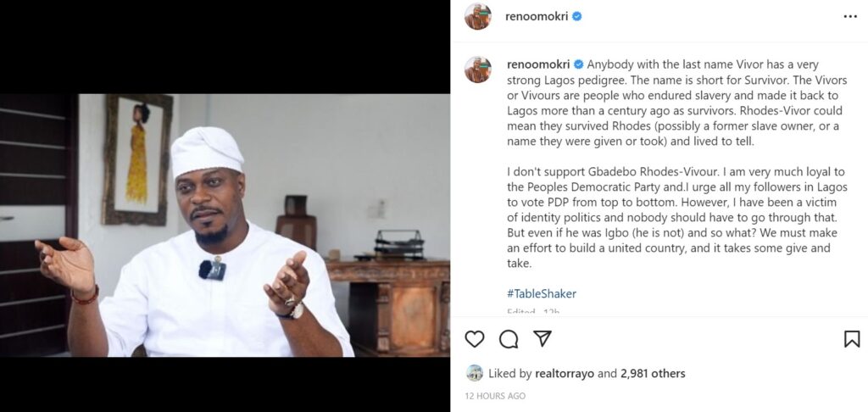Share the post using the paper plane icon
868x412 pixels.
pos(542,339)
